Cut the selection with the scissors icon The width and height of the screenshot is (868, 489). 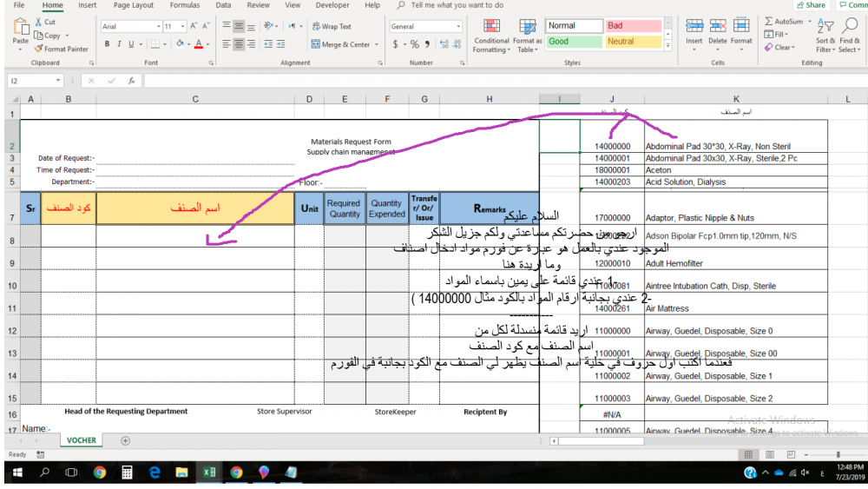[38, 22]
